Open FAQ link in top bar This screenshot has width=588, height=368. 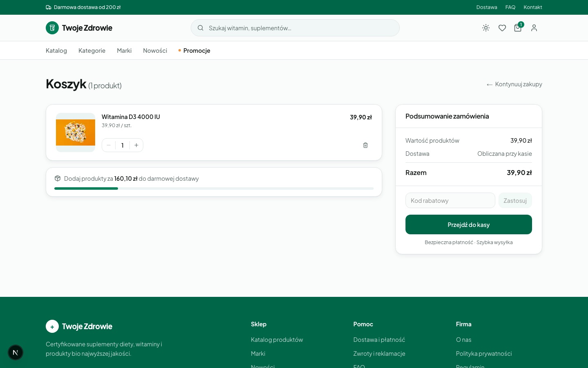tap(510, 7)
